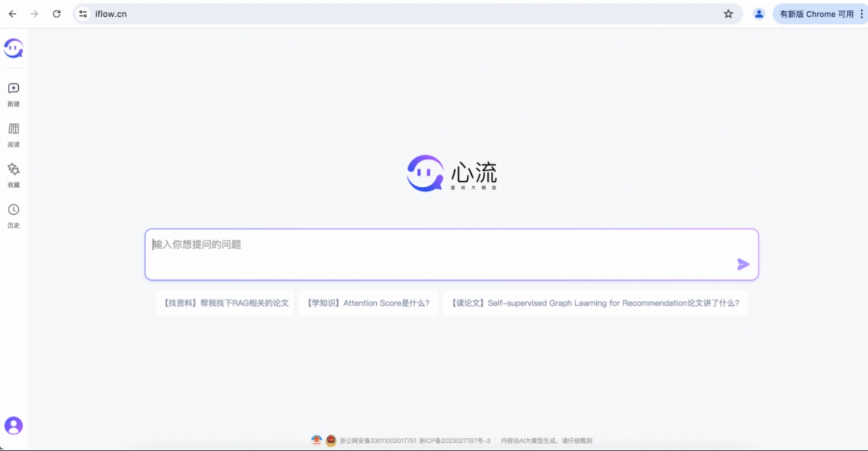The height and width of the screenshot is (451, 868).
Task: Open the 浙公网安备33011002017751 link
Action: point(378,441)
